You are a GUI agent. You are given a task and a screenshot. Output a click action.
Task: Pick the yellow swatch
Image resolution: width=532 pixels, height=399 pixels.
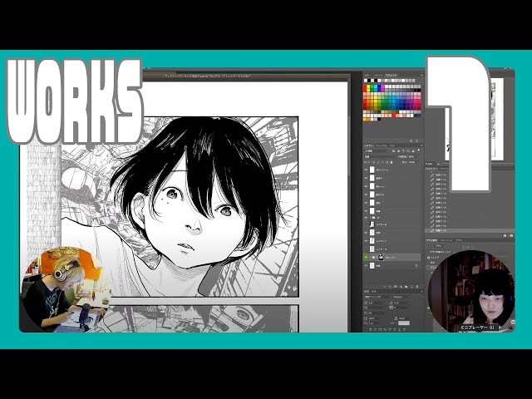click(368, 86)
